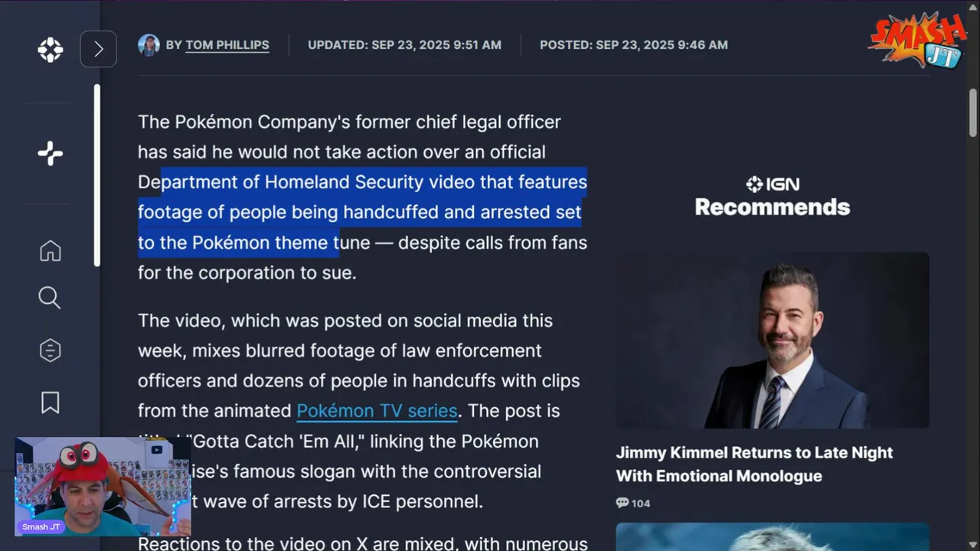The height and width of the screenshot is (551, 980).
Task: Follow the Pokémon TV series link
Action: pos(377,411)
